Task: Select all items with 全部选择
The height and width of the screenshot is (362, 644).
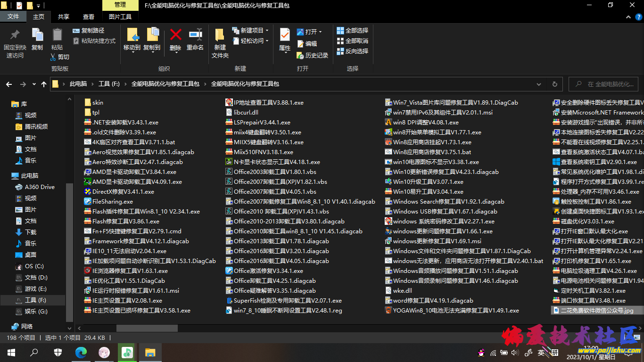Action: [x=352, y=30]
